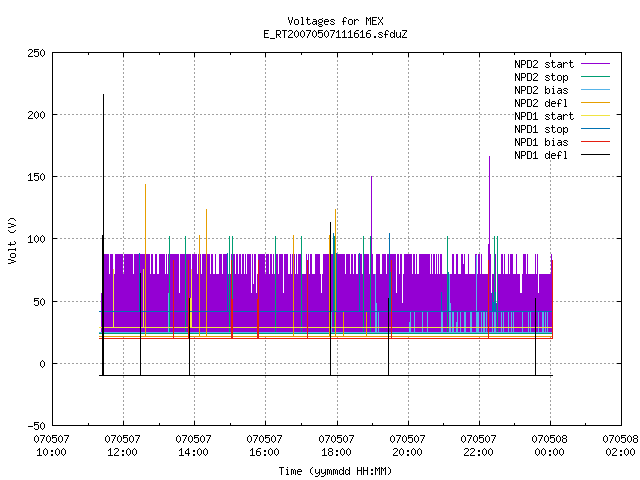Click the x-axis tick '070507 14:00'
640x480 pixels.
click(193, 446)
